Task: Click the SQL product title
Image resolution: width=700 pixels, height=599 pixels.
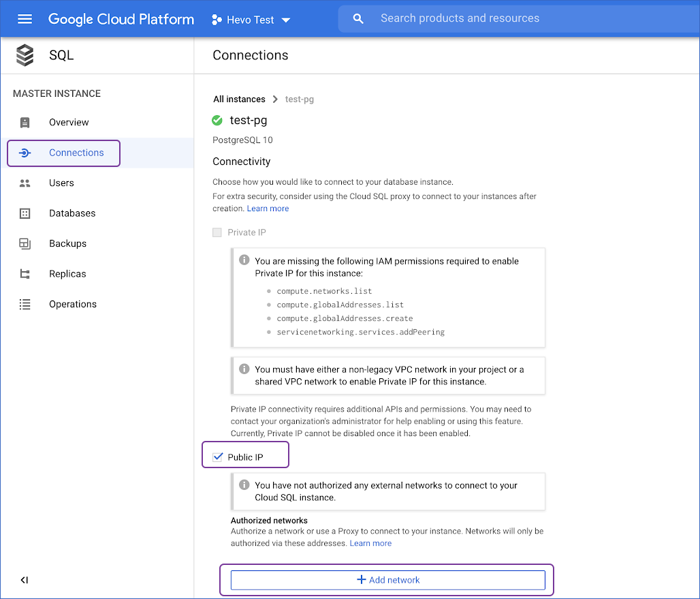Action: 61,55
